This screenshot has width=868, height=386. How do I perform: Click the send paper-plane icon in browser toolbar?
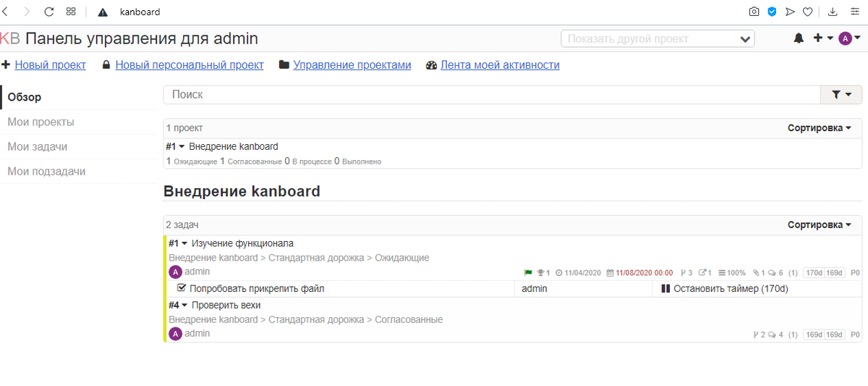click(790, 12)
